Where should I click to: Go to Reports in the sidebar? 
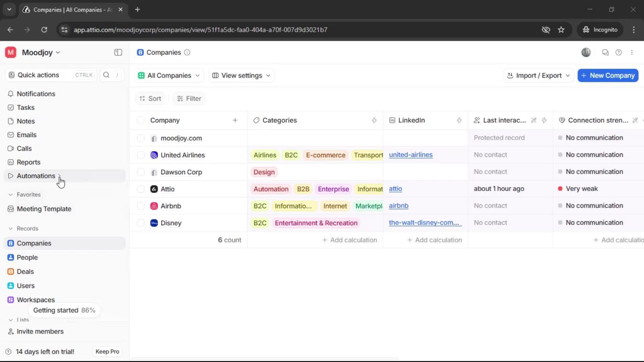[29, 162]
